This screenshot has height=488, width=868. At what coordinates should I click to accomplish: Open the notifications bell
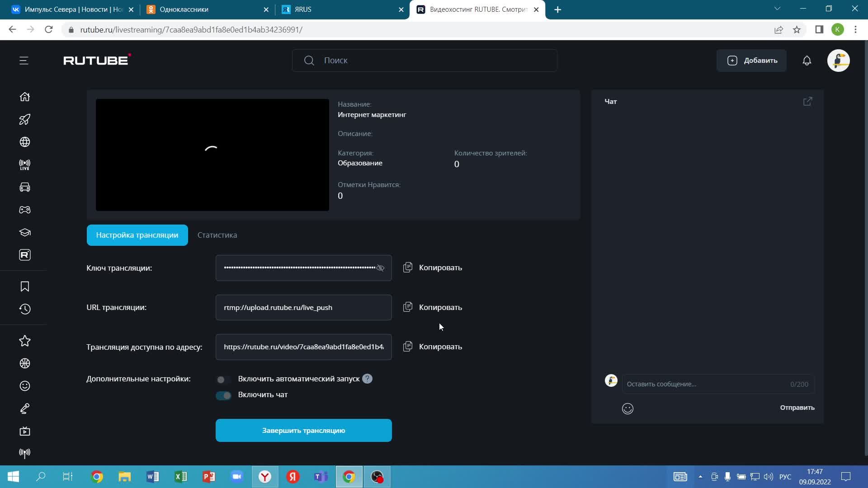coord(807,61)
